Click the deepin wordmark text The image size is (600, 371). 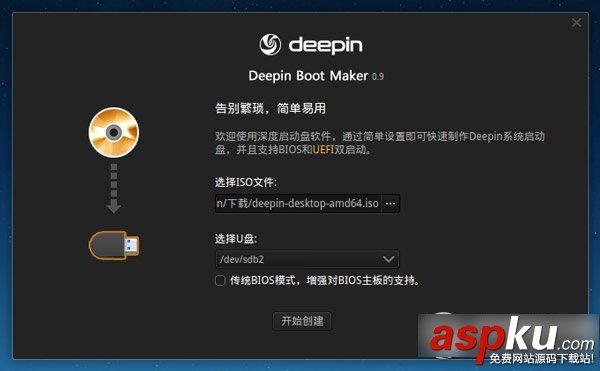[x=325, y=46]
